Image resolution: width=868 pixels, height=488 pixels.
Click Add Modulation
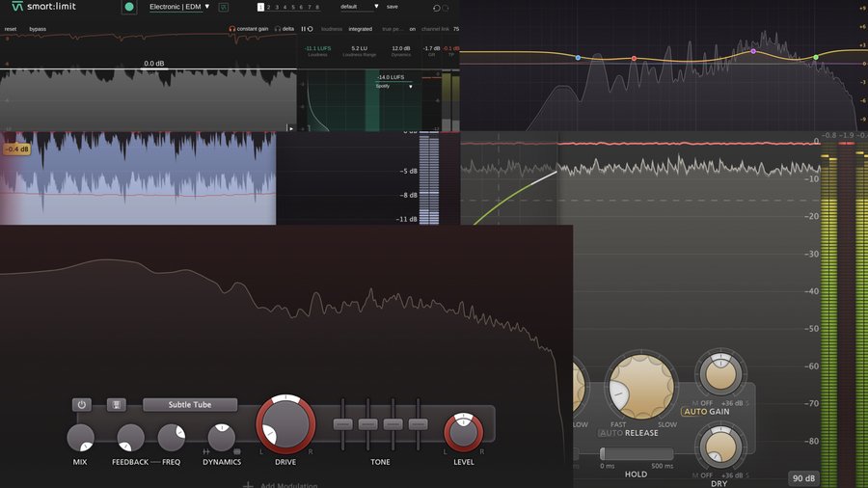click(x=289, y=485)
